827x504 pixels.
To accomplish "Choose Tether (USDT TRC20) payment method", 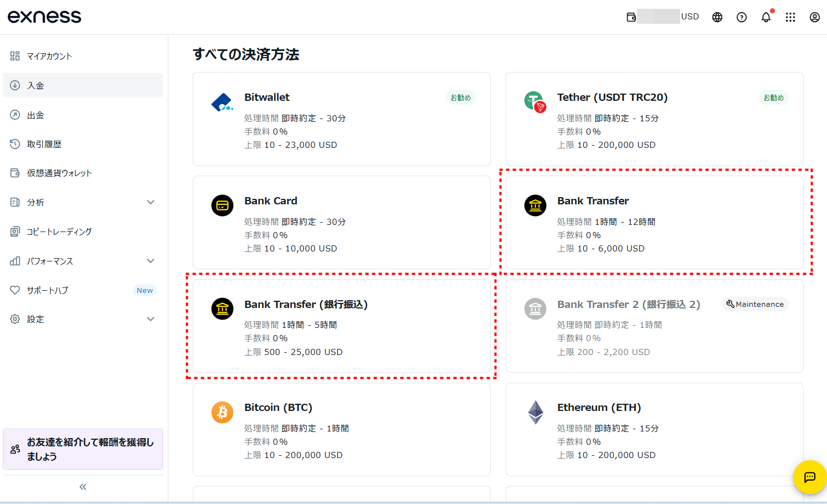I will [x=655, y=119].
